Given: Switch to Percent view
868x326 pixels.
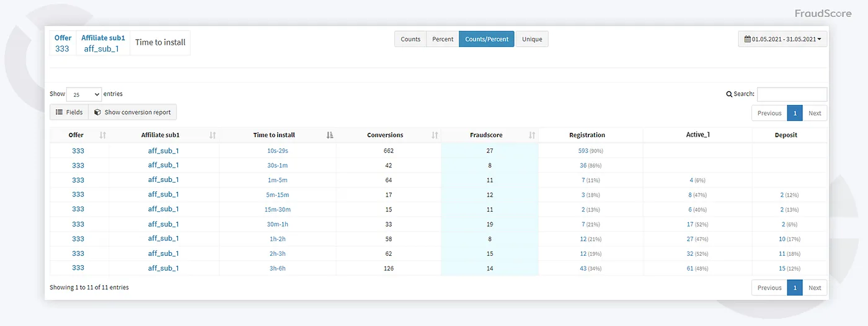Looking at the screenshot, I should click(443, 39).
